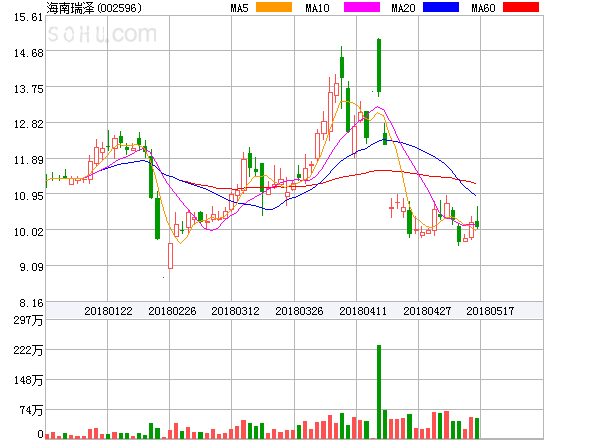Click the 15.61 price axis label
The image size is (600, 440).
coord(28,17)
